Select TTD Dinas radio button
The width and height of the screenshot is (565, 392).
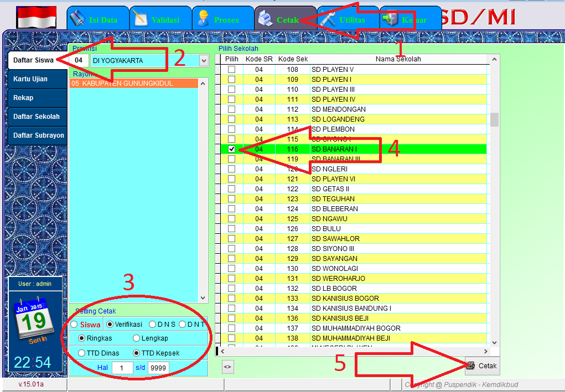(x=81, y=353)
